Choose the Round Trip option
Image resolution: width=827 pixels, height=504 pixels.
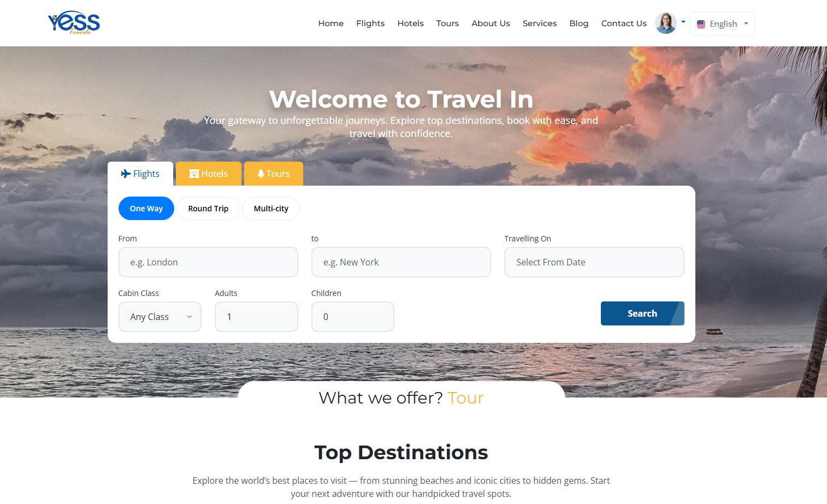[208, 209]
